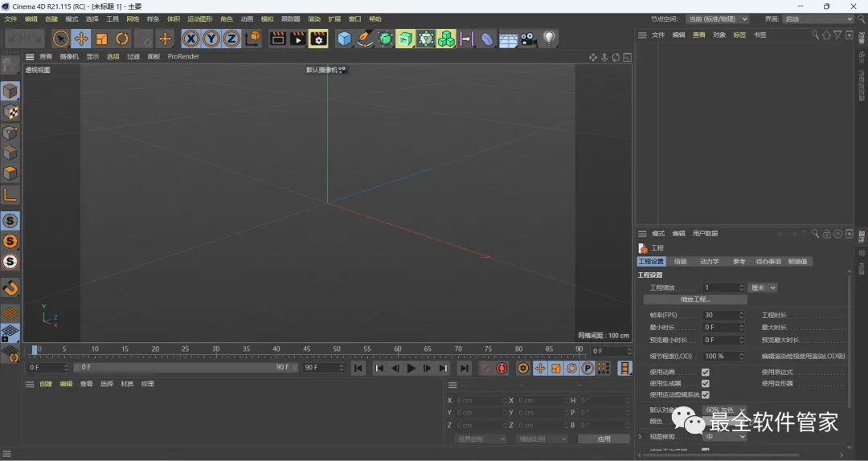Select the Pen spline tool
This screenshot has height=461, width=868.
(366, 39)
